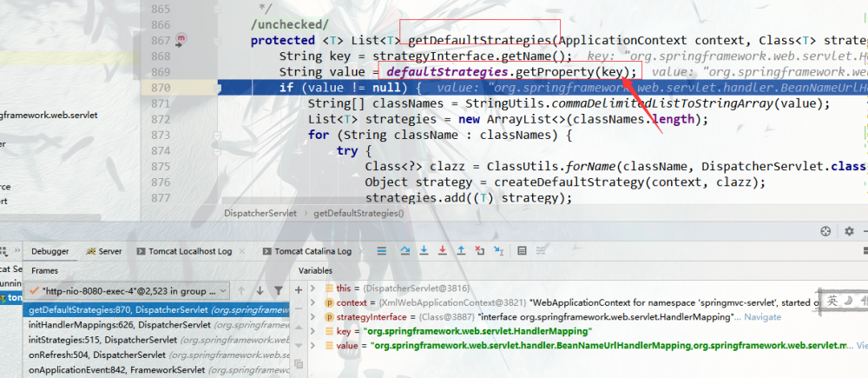Click 'ClassUtils' on line 875
The image size is (868, 378).
coord(522,166)
